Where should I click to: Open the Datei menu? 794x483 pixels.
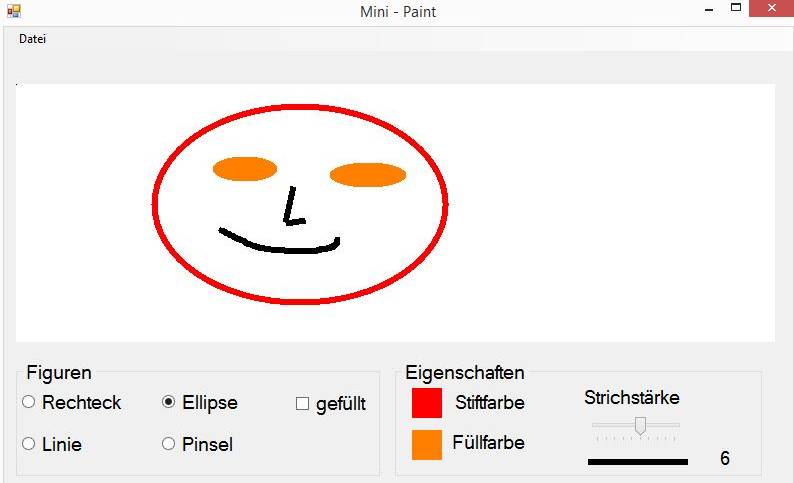click(x=32, y=39)
